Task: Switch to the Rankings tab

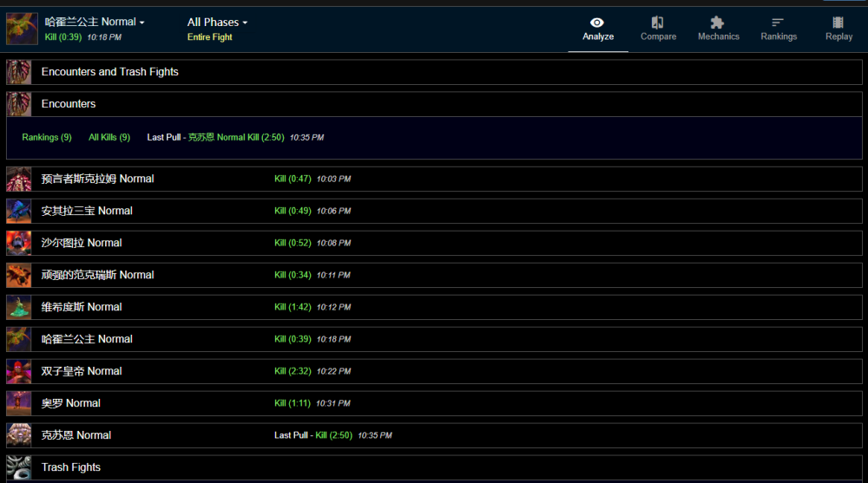Action: pyautogui.click(x=779, y=29)
